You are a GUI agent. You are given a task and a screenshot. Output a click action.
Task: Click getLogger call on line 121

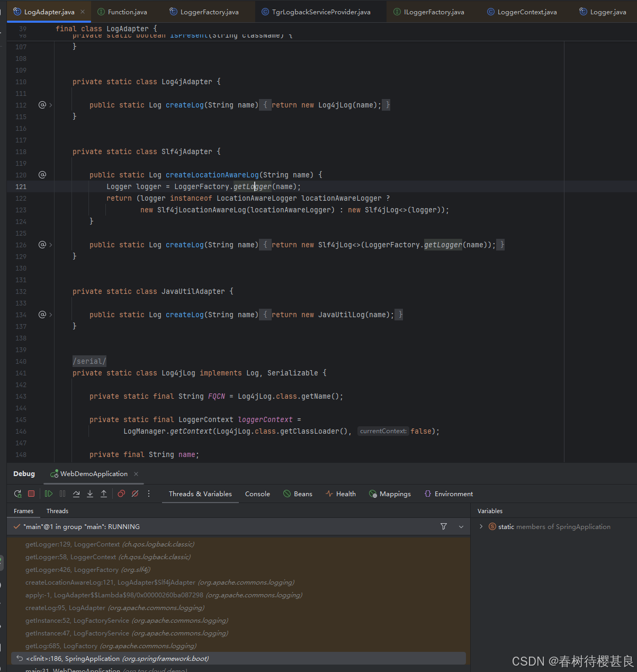click(x=253, y=186)
